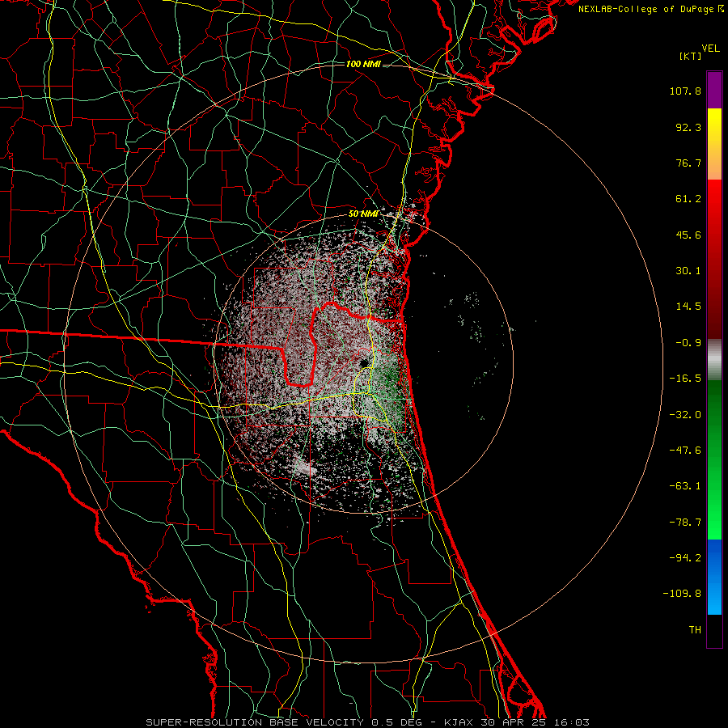Click the blue segment of color bar
The height and width of the screenshot is (728, 728).
point(714,577)
